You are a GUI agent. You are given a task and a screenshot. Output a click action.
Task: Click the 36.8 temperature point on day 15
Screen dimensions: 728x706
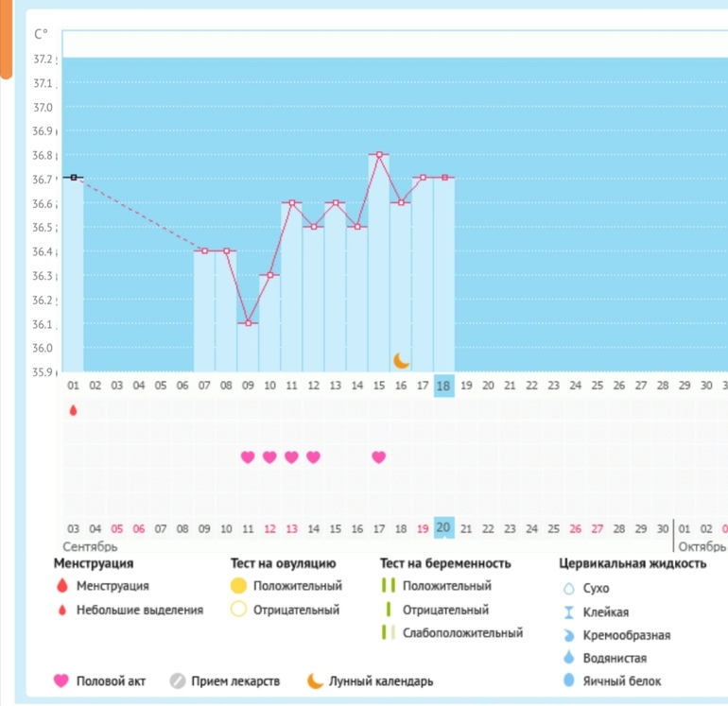[378, 154]
